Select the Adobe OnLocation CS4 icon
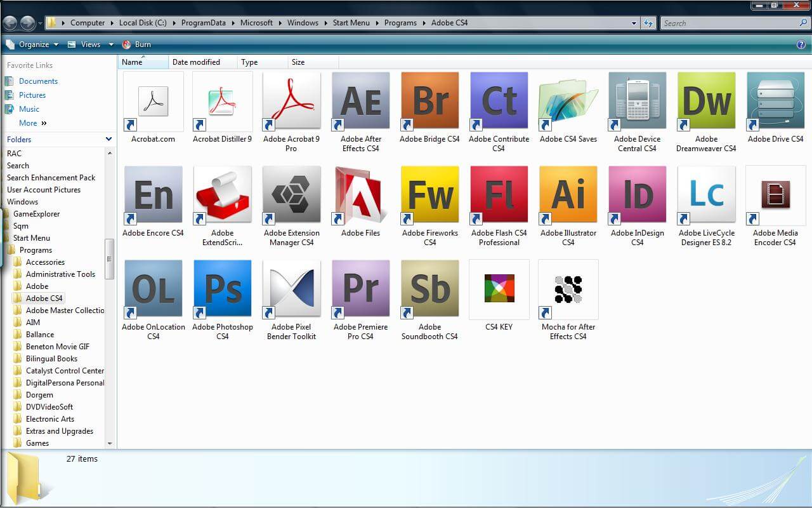Image resolution: width=812 pixels, height=508 pixels. click(x=153, y=290)
